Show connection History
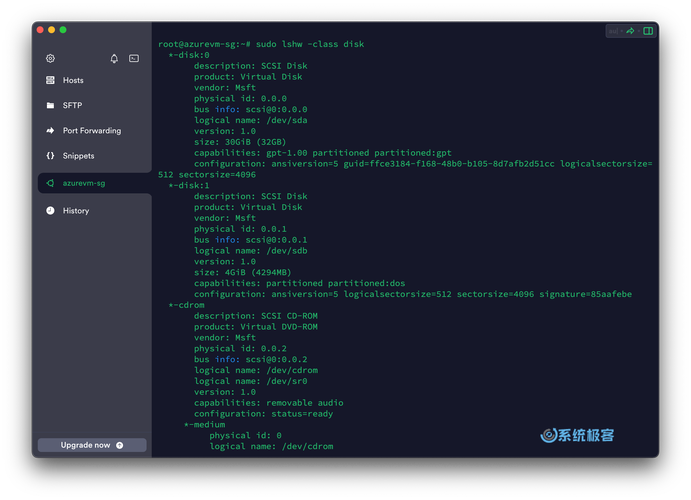 pyautogui.click(x=76, y=211)
